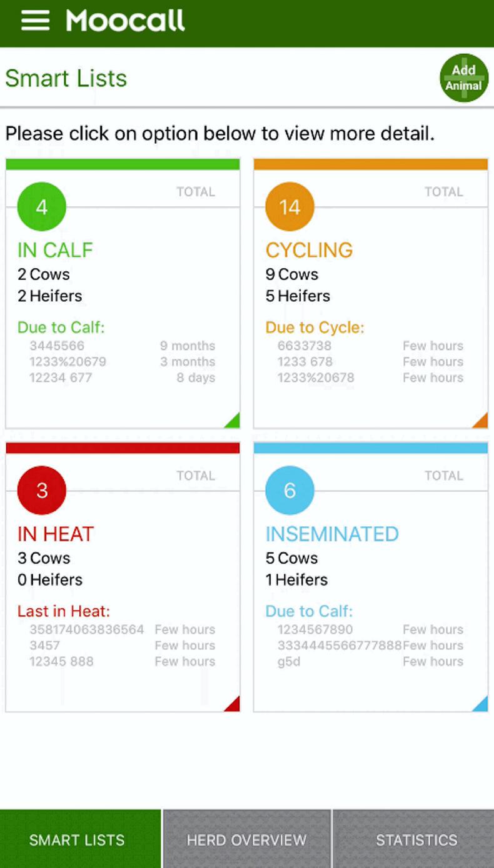Click the blue Inseminated count badge
The width and height of the screenshot is (494, 868).
pos(290,491)
